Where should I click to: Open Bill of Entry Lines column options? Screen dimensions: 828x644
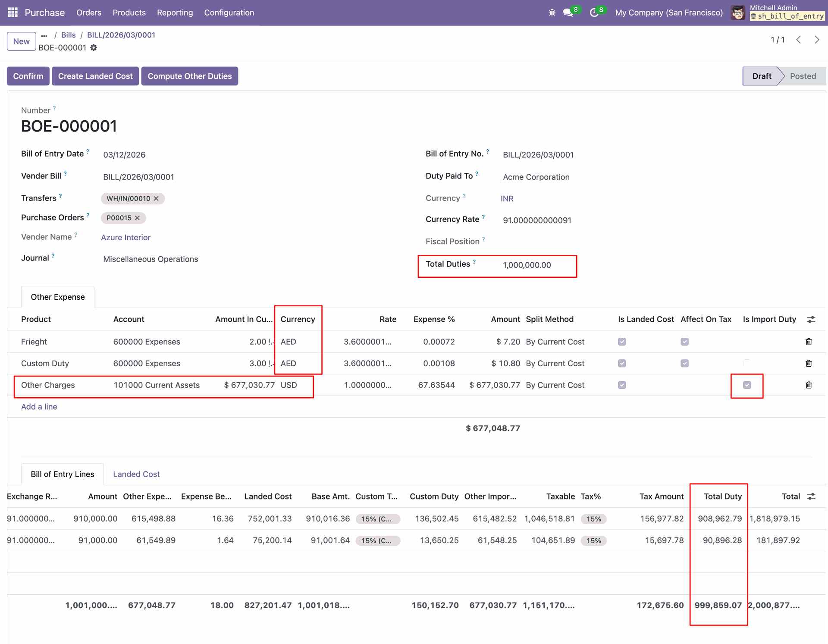click(x=811, y=496)
